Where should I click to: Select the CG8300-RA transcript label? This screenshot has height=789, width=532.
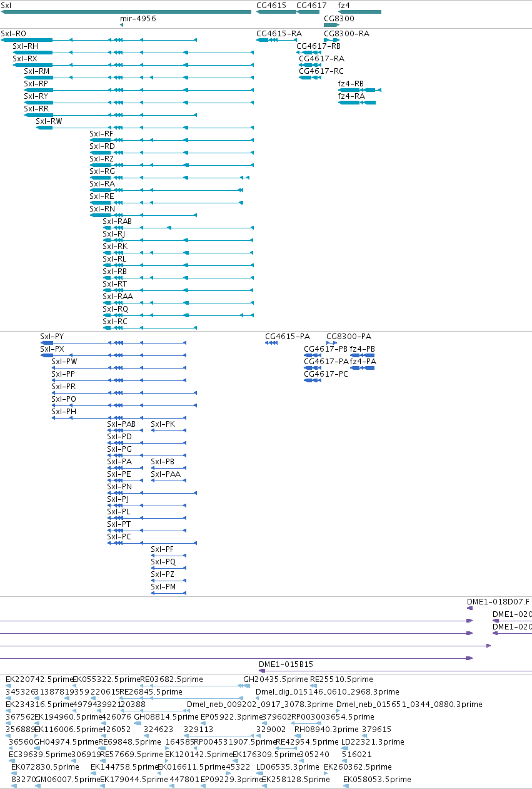click(x=346, y=34)
